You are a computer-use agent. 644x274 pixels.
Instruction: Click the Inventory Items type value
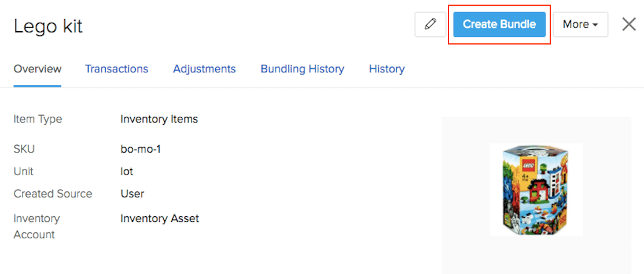(159, 119)
